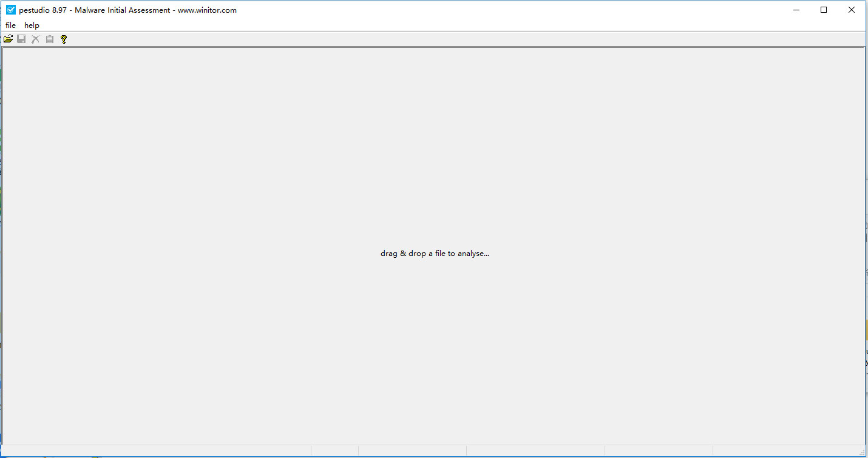Click the 'drag & drop a file to analyse' text
Screen dimensions: 868x458
pos(435,254)
